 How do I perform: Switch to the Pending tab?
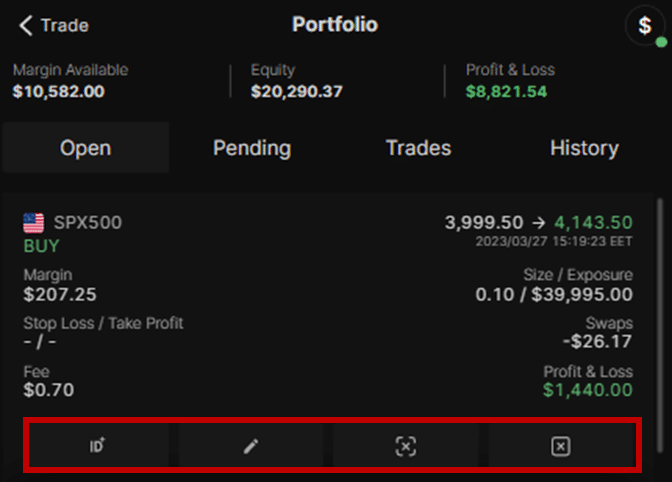(252, 148)
